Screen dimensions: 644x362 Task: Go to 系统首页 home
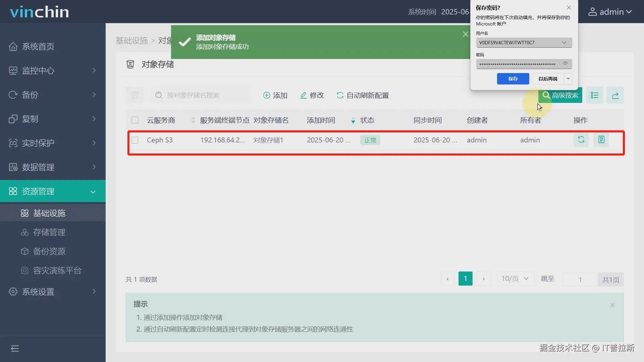38,47
